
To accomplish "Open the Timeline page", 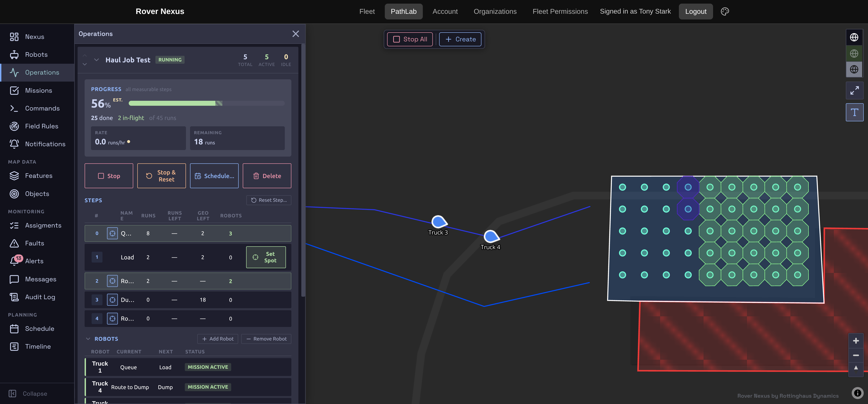I will pyautogui.click(x=37, y=346).
